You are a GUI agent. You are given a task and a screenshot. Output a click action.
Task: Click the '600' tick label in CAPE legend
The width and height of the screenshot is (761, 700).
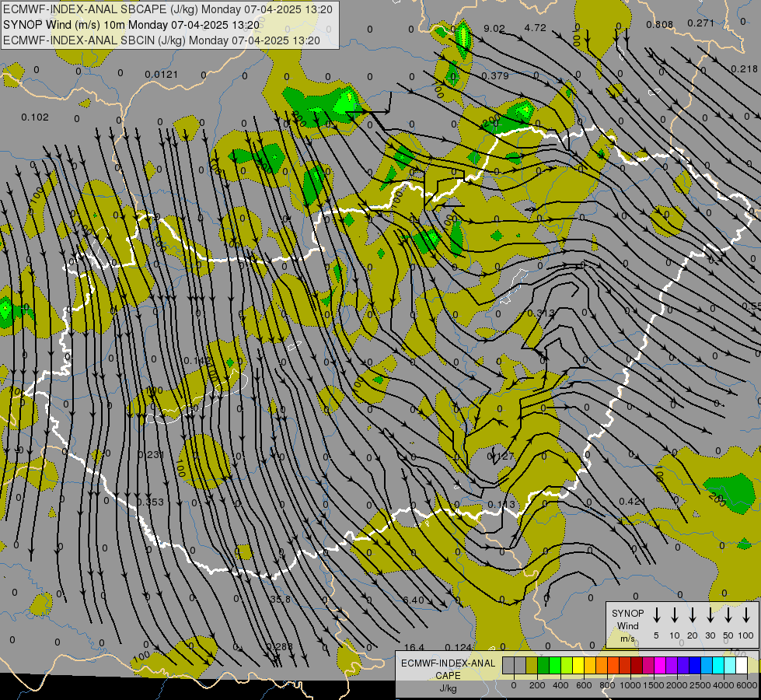point(584,685)
